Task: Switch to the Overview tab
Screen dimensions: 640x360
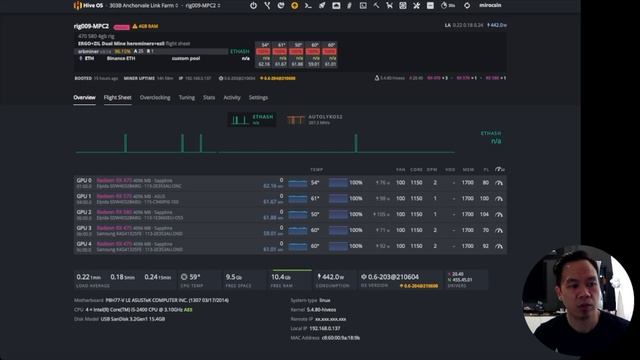Action: [84, 98]
